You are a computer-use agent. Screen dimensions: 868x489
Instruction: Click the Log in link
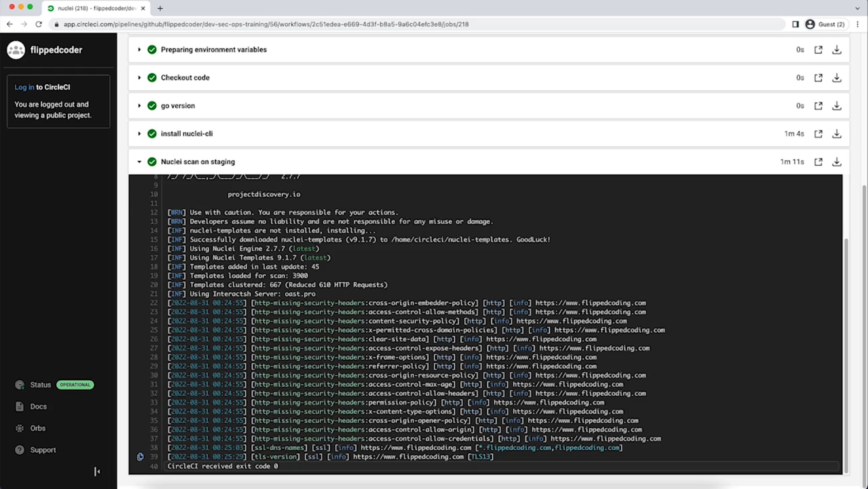24,87
